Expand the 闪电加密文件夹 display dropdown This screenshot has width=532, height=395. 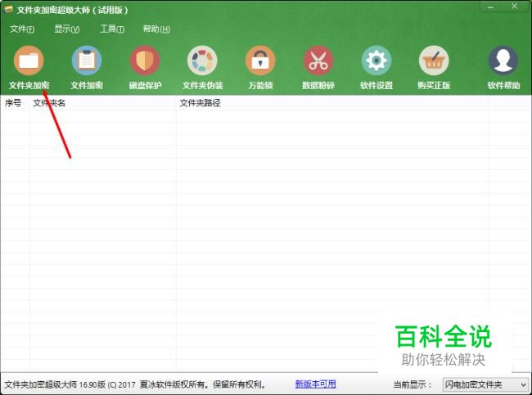click(x=485, y=384)
